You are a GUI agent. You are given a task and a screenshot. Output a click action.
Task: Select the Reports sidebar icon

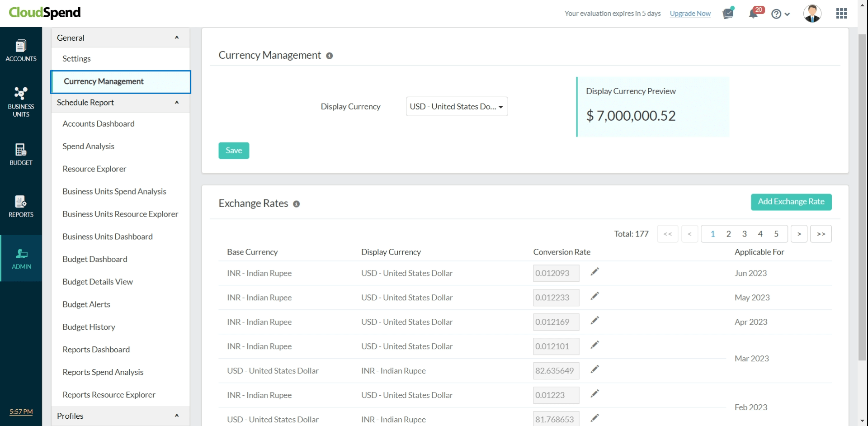coord(21,206)
